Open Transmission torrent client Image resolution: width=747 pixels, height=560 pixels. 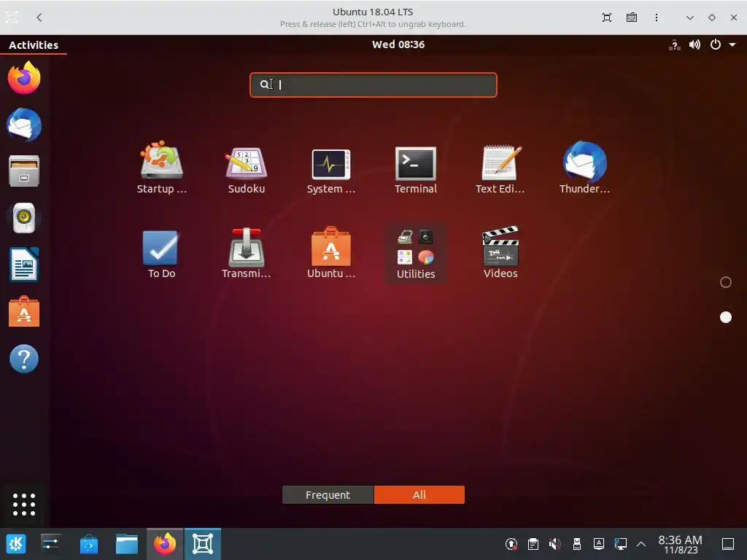(x=247, y=252)
